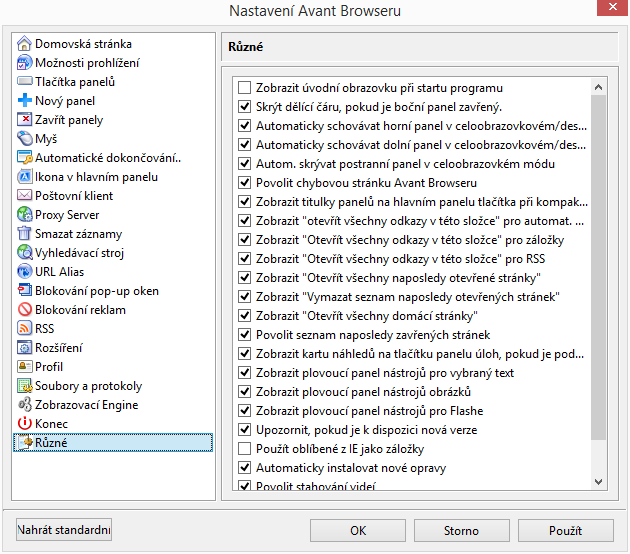Click the Profil card icon
Image resolution: width=630 pixels, height=554 pixels.
pos(25,366)
